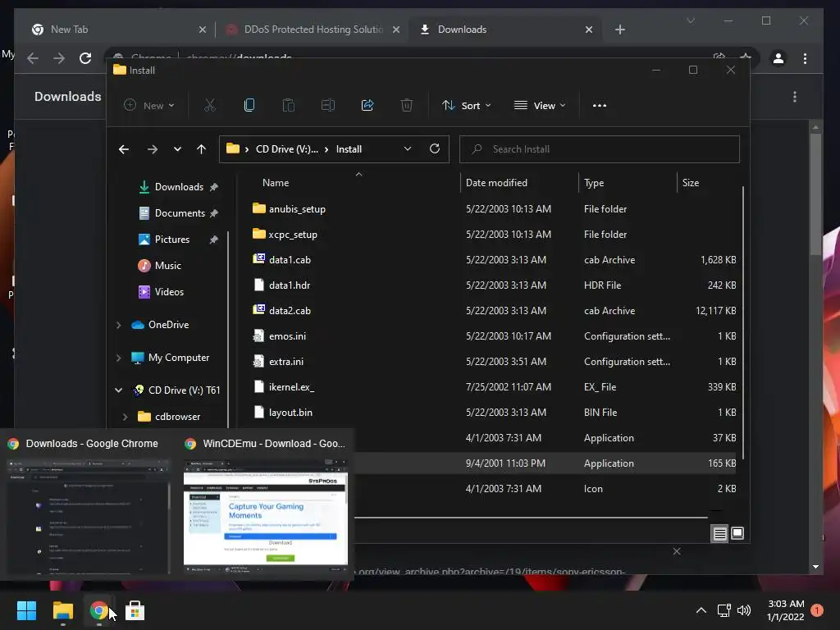Click Chrome's back navigation arrow

(x=33, y=58)
